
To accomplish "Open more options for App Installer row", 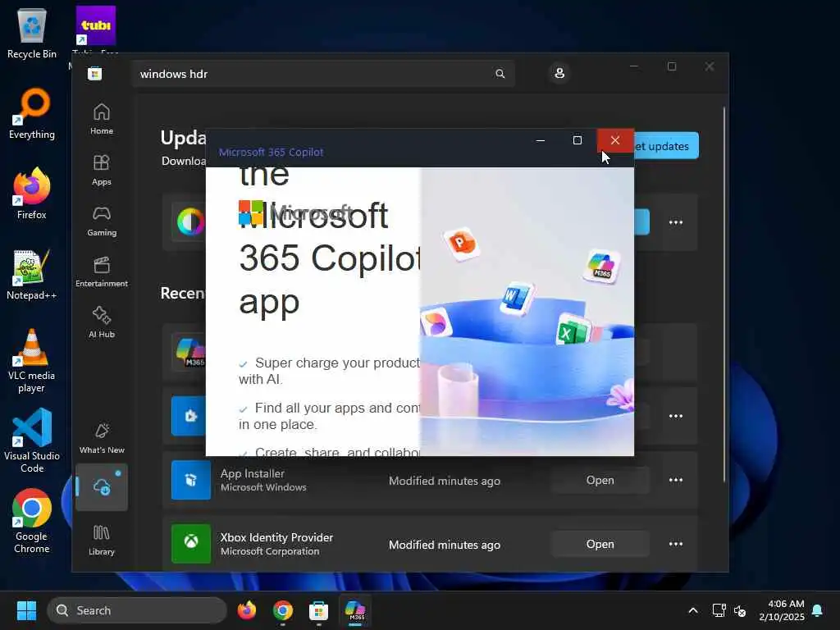I will pos(676,480).
